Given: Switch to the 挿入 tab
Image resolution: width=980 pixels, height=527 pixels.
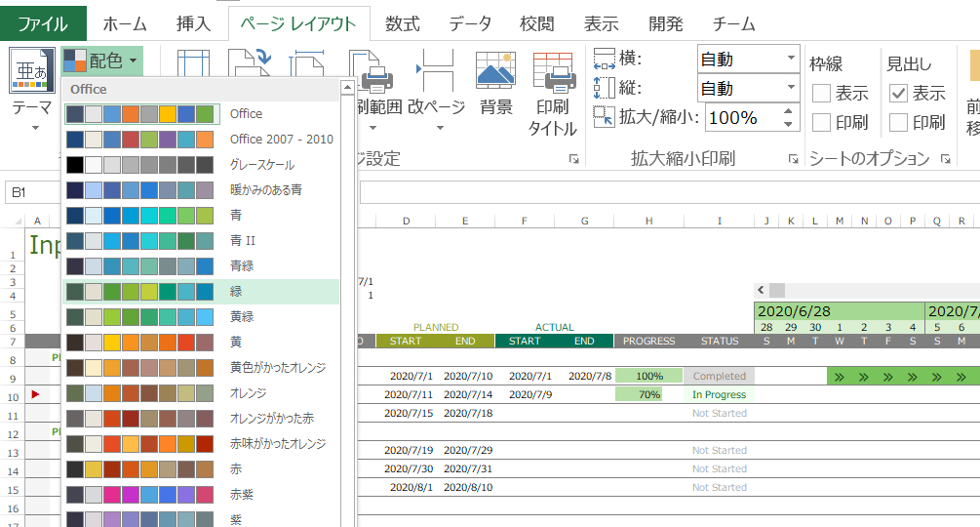Looking at the screenshot, I should click(x=194, y=23).
